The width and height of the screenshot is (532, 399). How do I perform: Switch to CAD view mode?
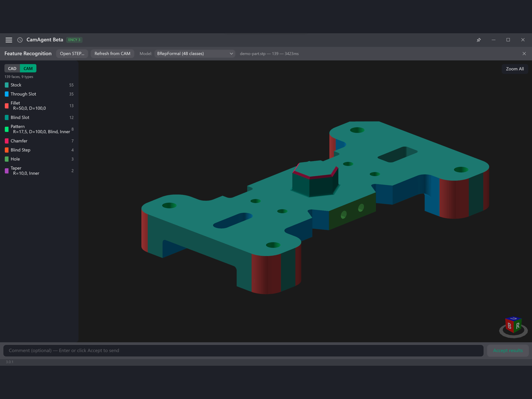point(12,69)
